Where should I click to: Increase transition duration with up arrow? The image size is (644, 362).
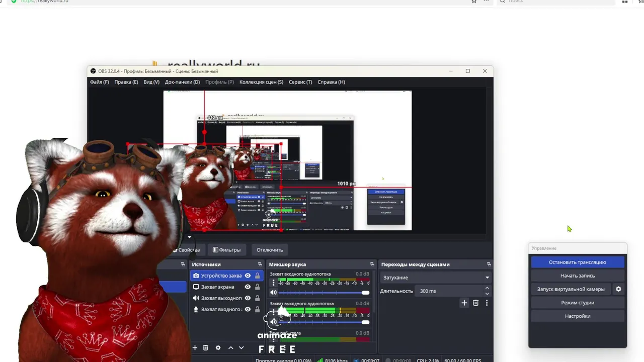[x=487, y=288]
